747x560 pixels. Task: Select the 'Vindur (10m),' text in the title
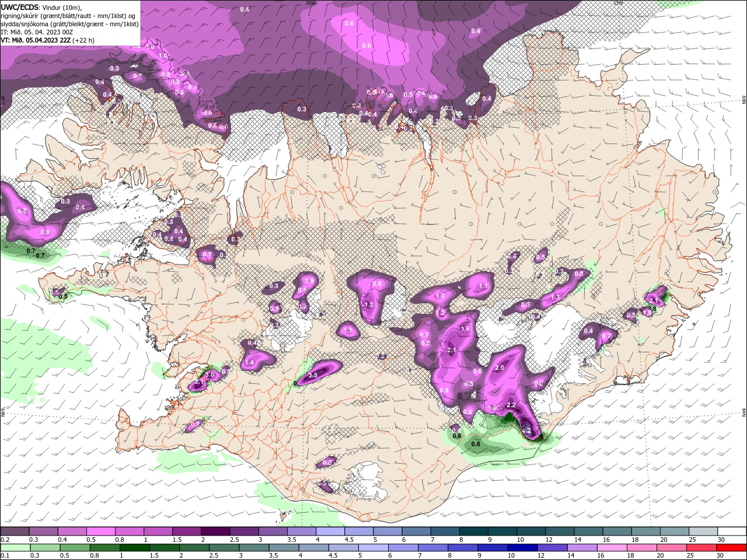click(x=62, y=7)
